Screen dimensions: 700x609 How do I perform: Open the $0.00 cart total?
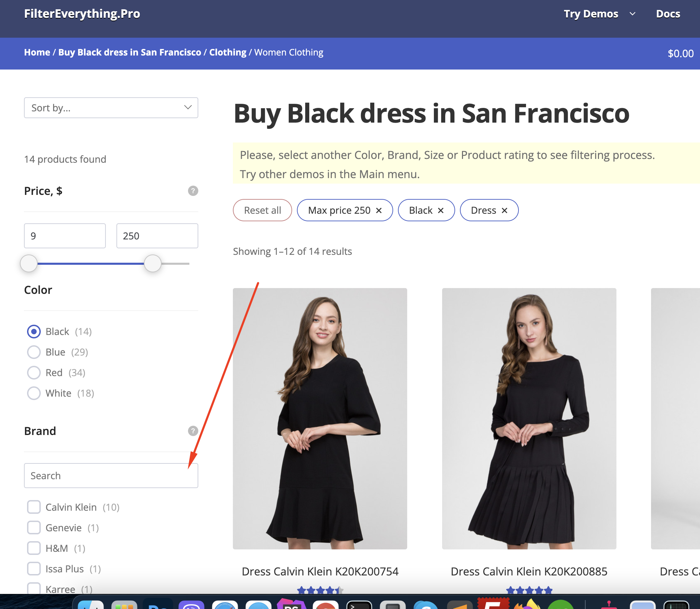click(680, 53)
